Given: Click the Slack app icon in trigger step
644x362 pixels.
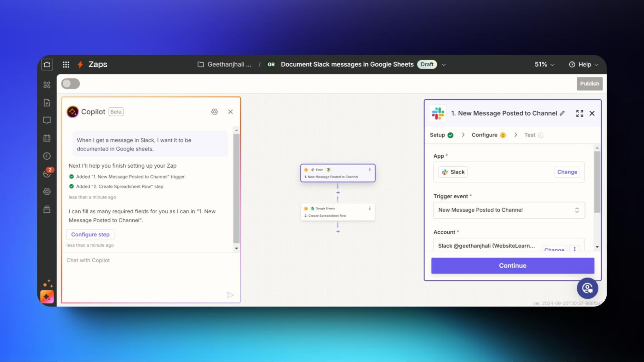Looking at the screenshot, I should click(x=312, y=169).
